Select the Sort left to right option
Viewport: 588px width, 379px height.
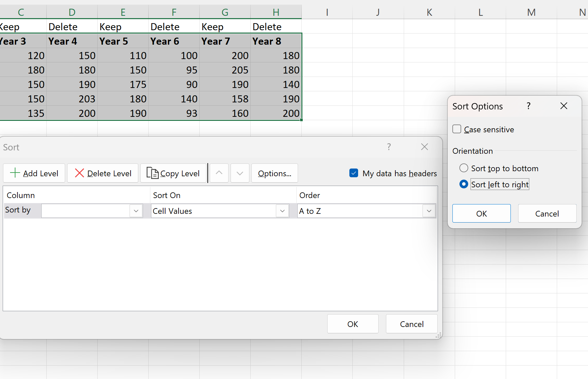(x=463, y=184)
